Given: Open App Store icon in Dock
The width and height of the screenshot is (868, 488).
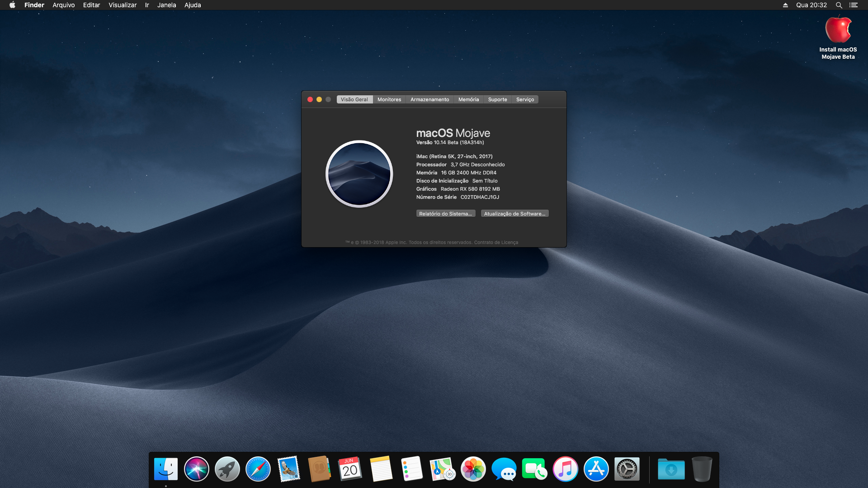Looking at the screenshot, I should (596, 469).
